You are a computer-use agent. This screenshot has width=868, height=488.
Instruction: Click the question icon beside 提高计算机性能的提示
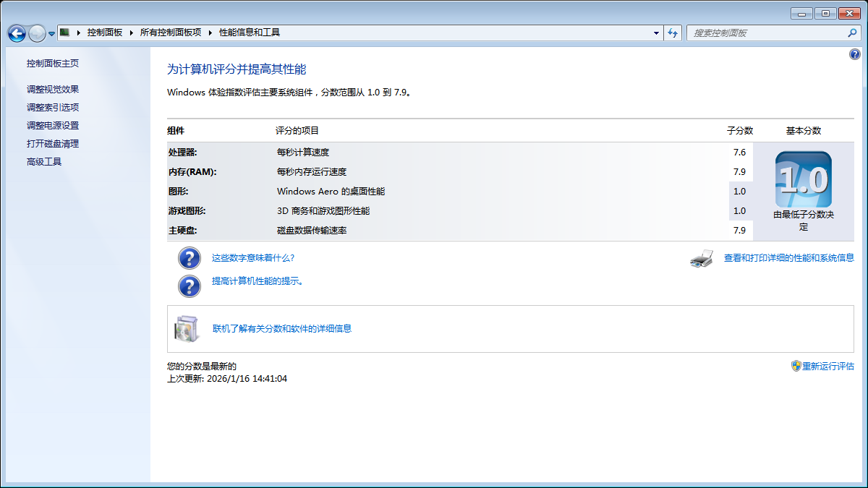point(190,286)
